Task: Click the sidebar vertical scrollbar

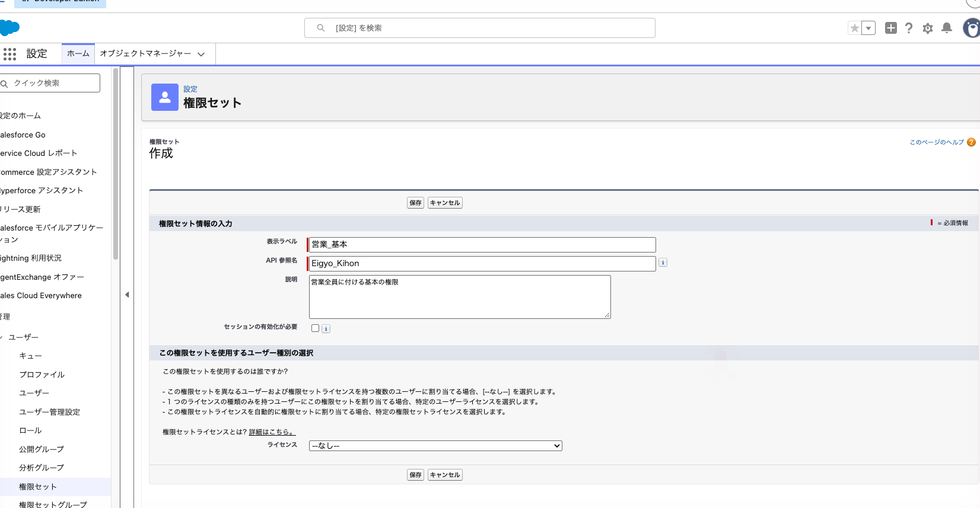Action: point(116,164)
